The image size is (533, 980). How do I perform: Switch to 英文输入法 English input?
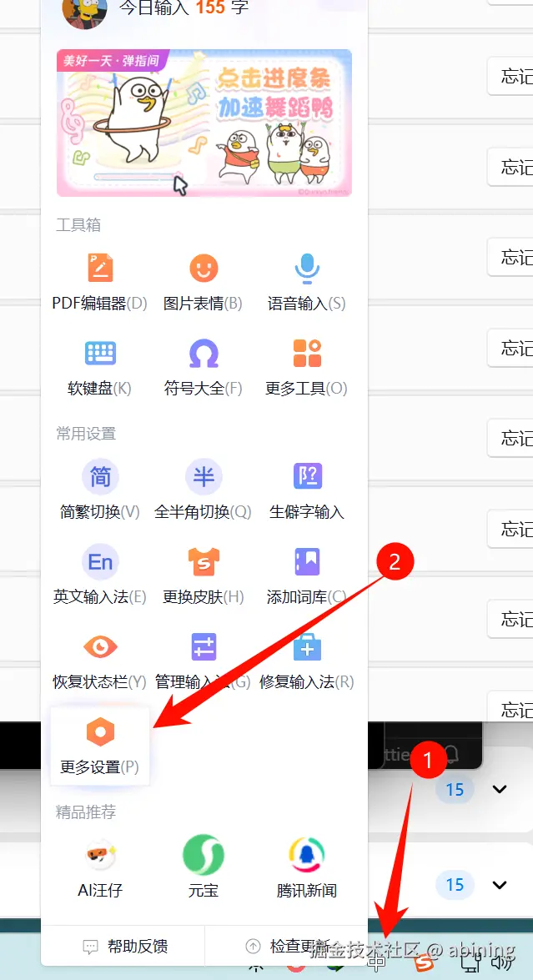pyautogui.click(x=100, y=575)
